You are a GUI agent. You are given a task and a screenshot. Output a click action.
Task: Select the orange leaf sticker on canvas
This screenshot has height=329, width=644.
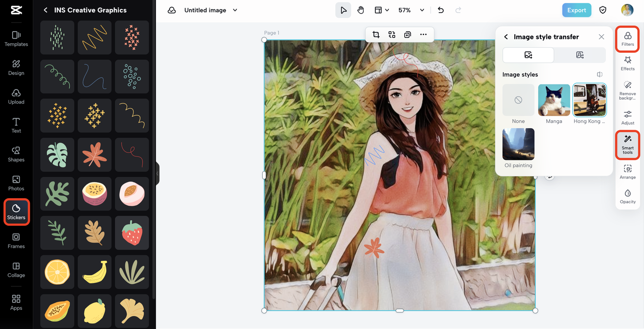374,248
